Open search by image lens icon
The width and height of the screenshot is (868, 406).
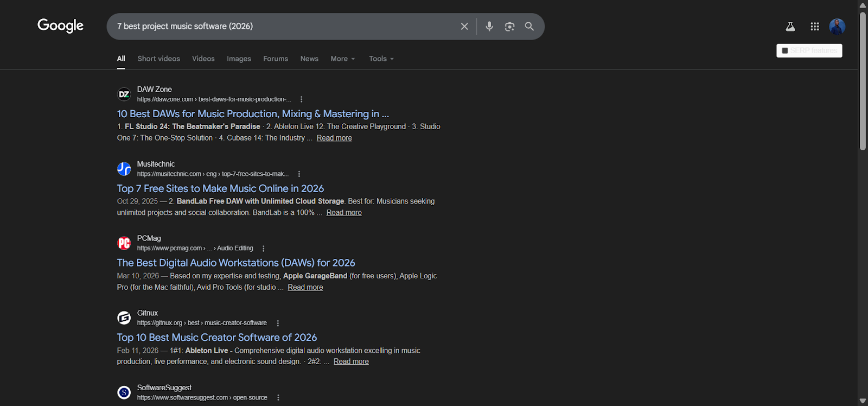coord(509,26)
